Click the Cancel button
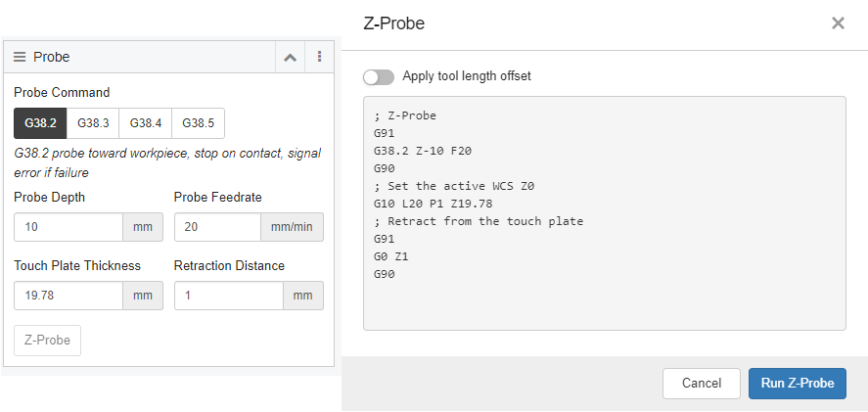 coord(702,384)
